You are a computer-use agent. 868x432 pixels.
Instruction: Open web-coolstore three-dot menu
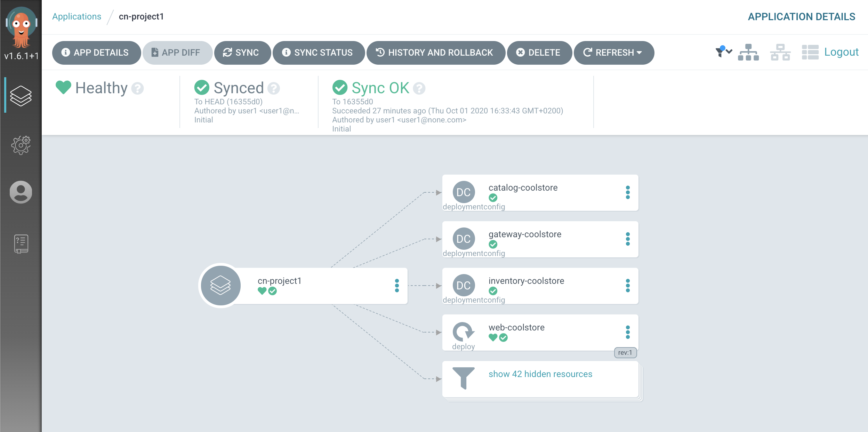click(628, 332)
